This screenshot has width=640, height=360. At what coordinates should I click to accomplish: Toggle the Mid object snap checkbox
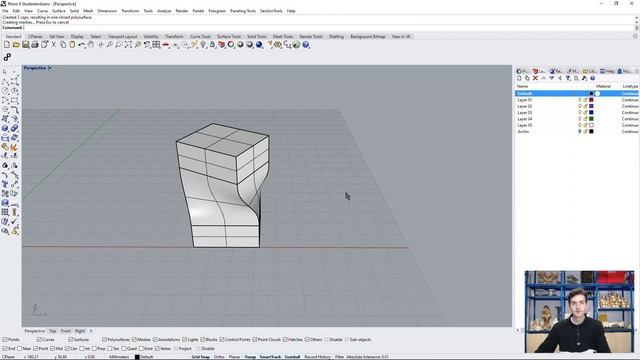53,349
